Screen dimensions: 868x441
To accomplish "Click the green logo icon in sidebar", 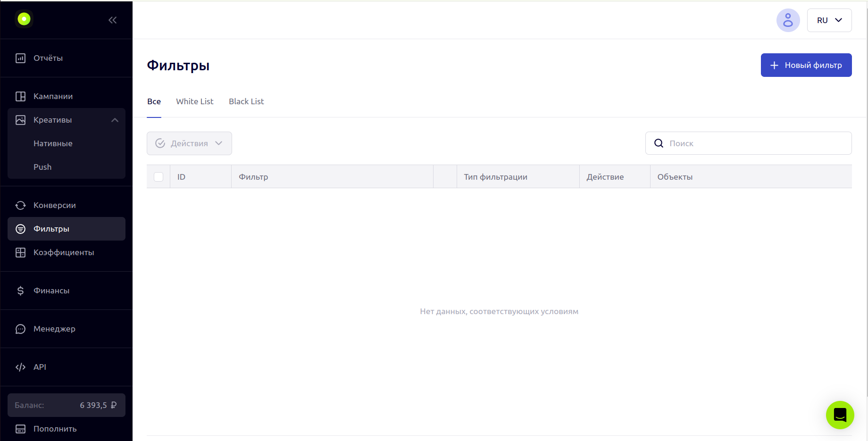I will click(24, 19).
